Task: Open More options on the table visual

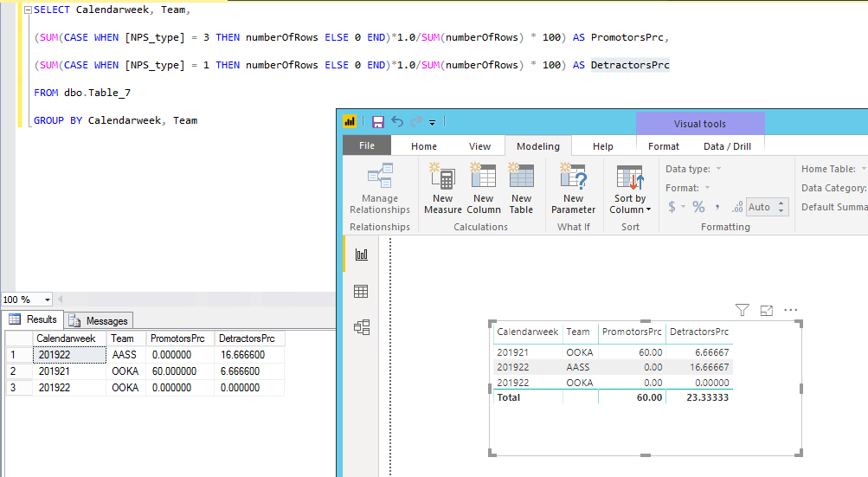Action: tap(790, 310)
